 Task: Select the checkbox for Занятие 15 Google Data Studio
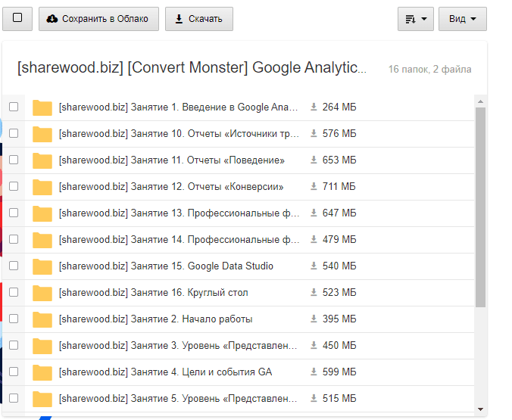(14, 266)
